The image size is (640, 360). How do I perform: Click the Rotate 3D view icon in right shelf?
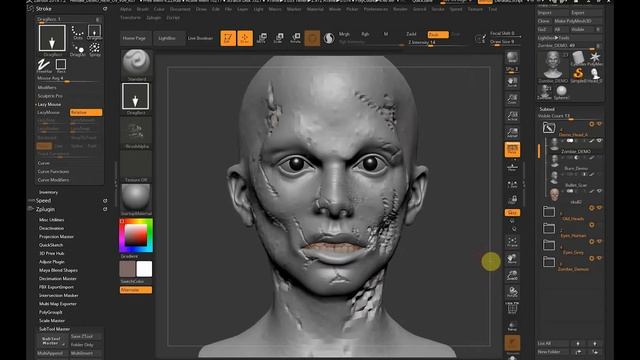[x=512, y=292]
